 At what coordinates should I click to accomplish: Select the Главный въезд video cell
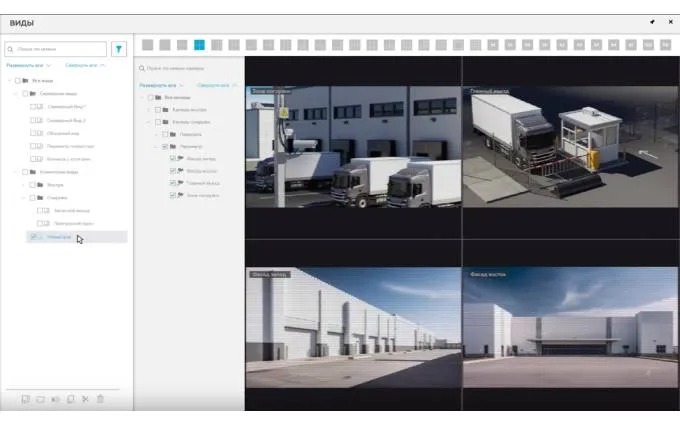tap(571, 147)
